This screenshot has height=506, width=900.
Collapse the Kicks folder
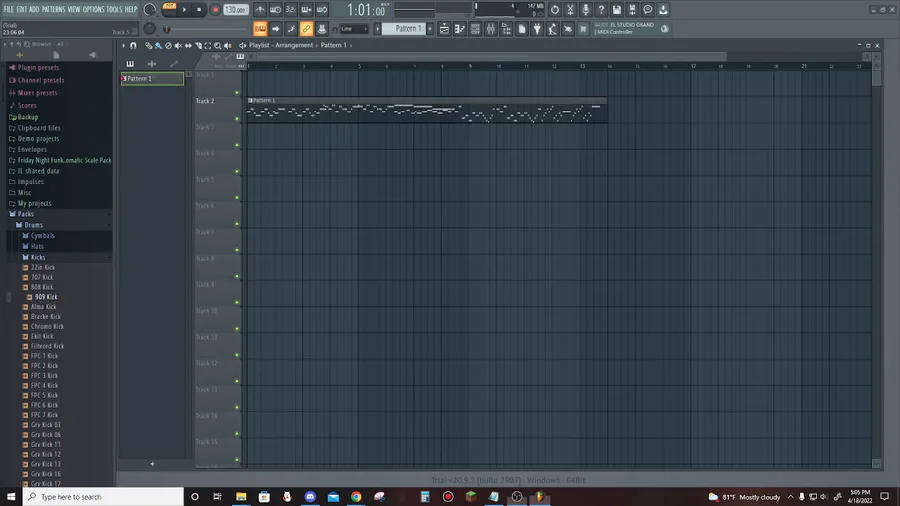tap(37, 258)
